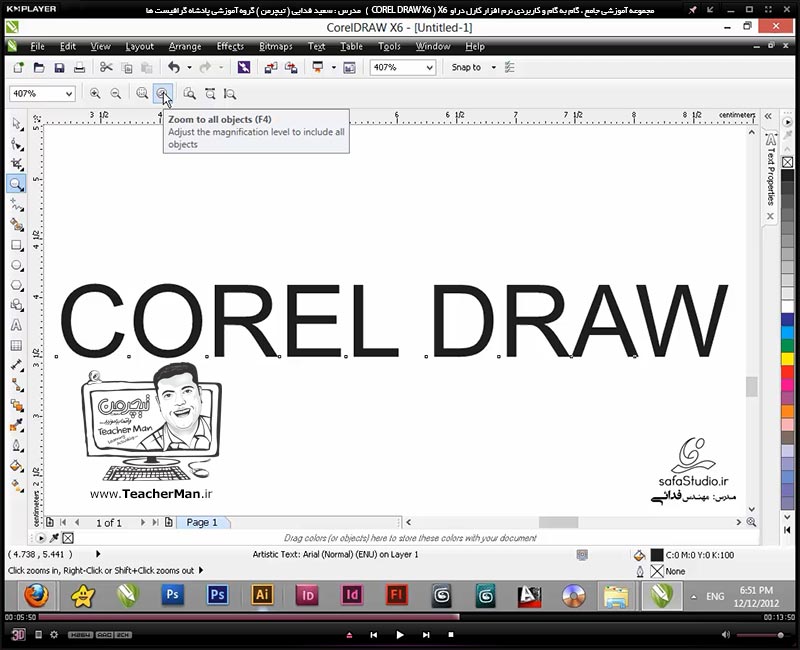Click the Zoom In icon

[x=95, y=93]
